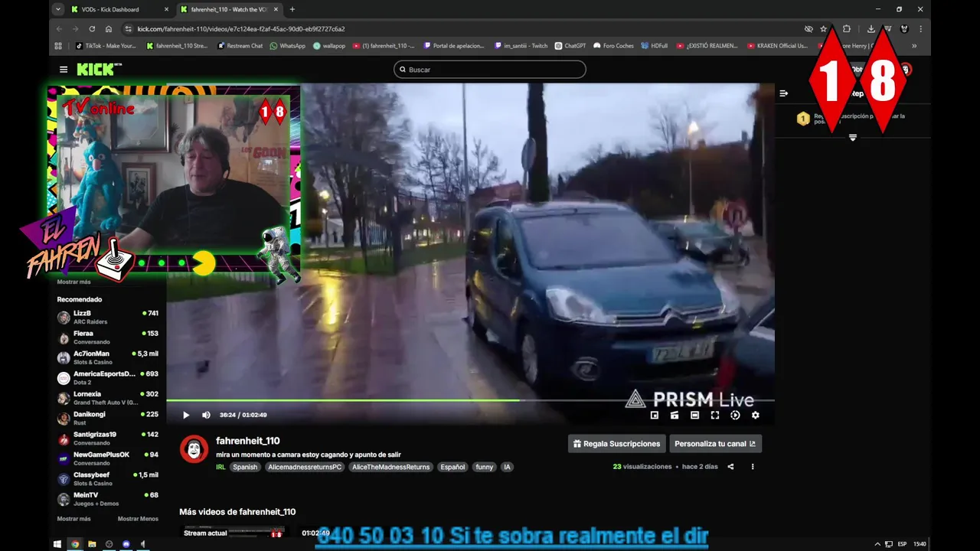Open a new browser tab with the plus button
Screen dimensions: 980x551
(x=292, y=9)
